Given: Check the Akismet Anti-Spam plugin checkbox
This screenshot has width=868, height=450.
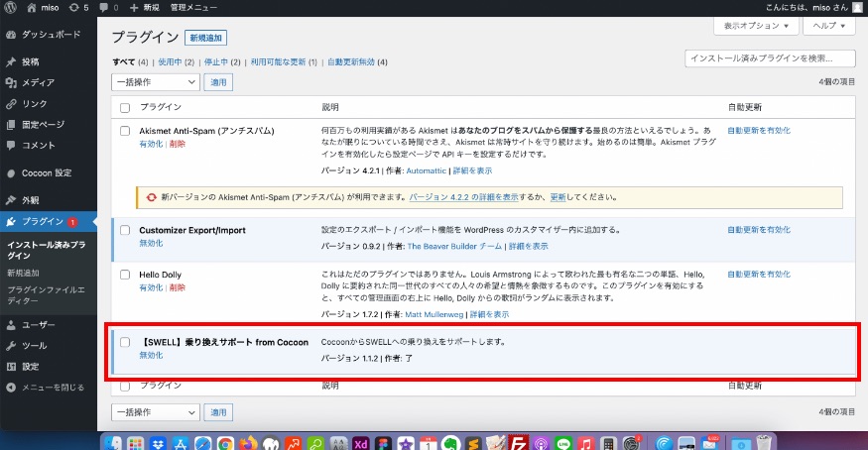Looking at the screenshot, I should pyautogui.click(x=125, y=131).
